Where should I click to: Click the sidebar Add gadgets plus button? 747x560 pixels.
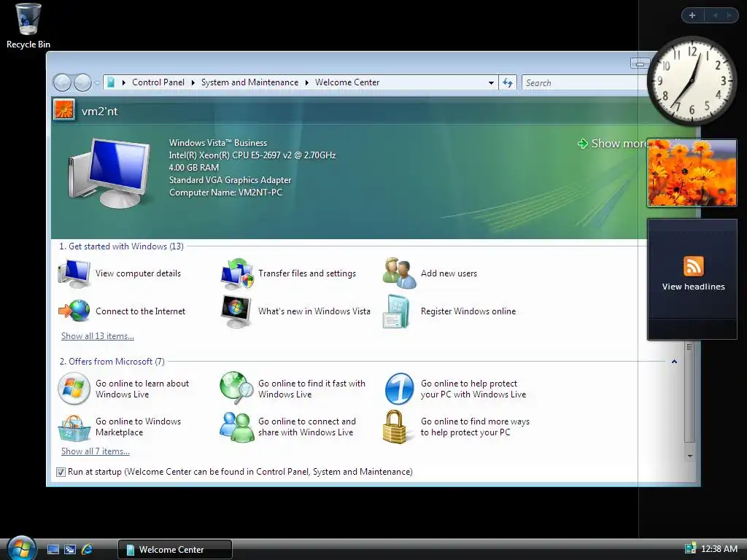(x=692, y=15)
